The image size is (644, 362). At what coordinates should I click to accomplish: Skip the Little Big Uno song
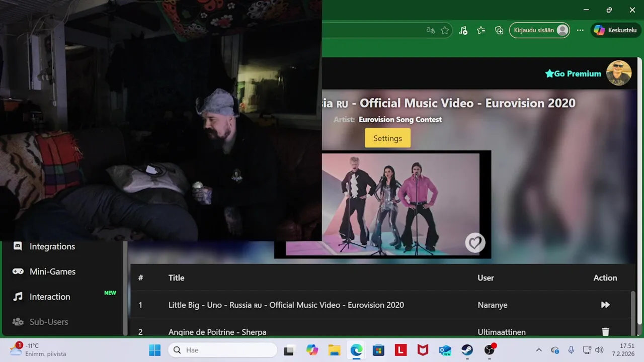click(x=605, y=305)
